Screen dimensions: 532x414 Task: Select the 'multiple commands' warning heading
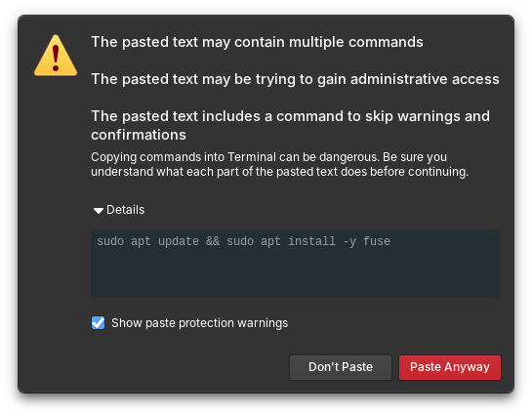tap(257, 42)
